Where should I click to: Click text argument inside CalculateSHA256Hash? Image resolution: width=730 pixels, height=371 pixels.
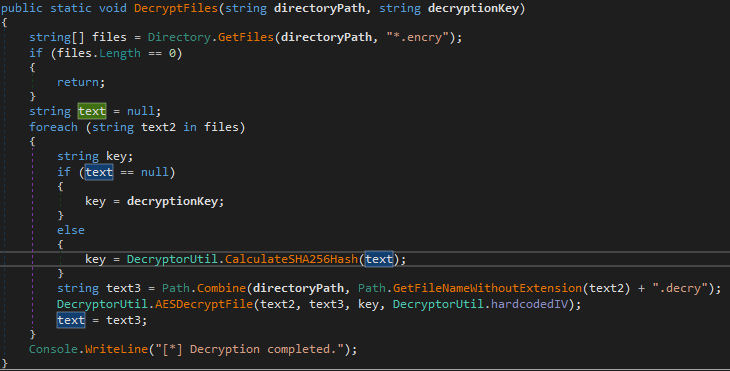pyautogui.click(x=379, y=259)
